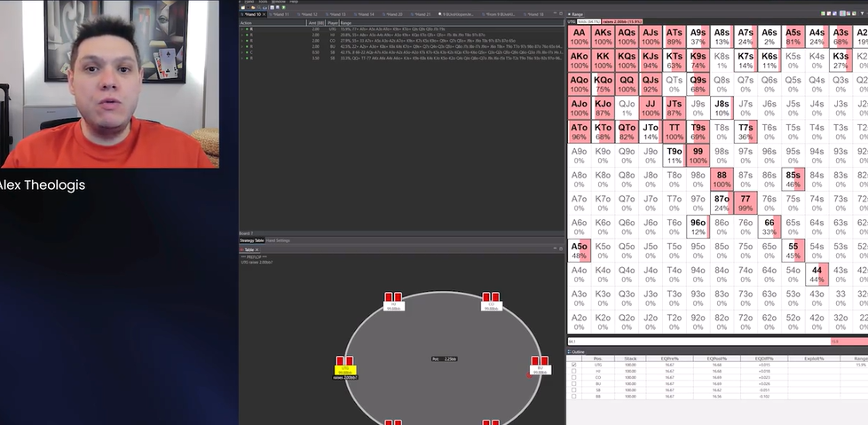Open the Help menu

(294, 2)
